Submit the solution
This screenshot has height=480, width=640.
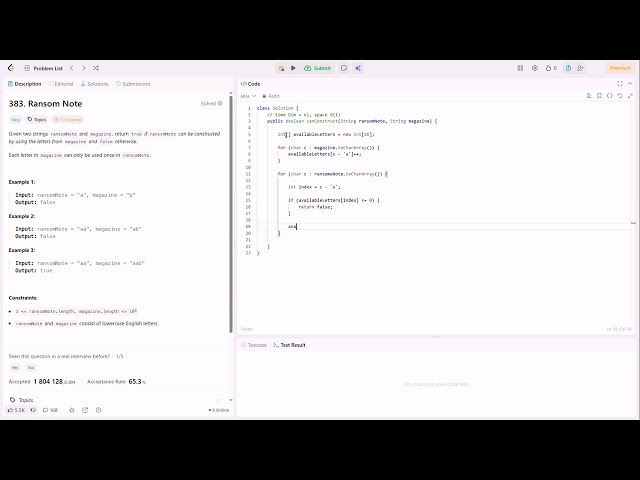tap(318, 68)
